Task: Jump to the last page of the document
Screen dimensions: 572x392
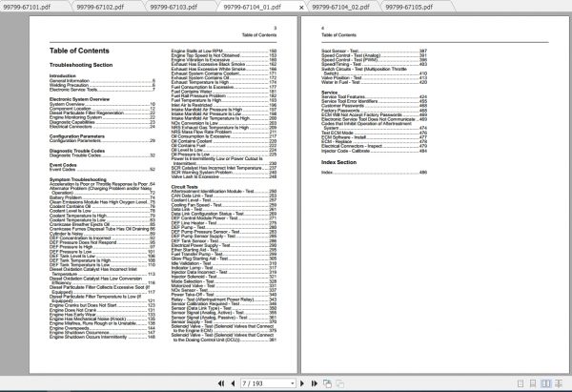Action: click(314, 383)
